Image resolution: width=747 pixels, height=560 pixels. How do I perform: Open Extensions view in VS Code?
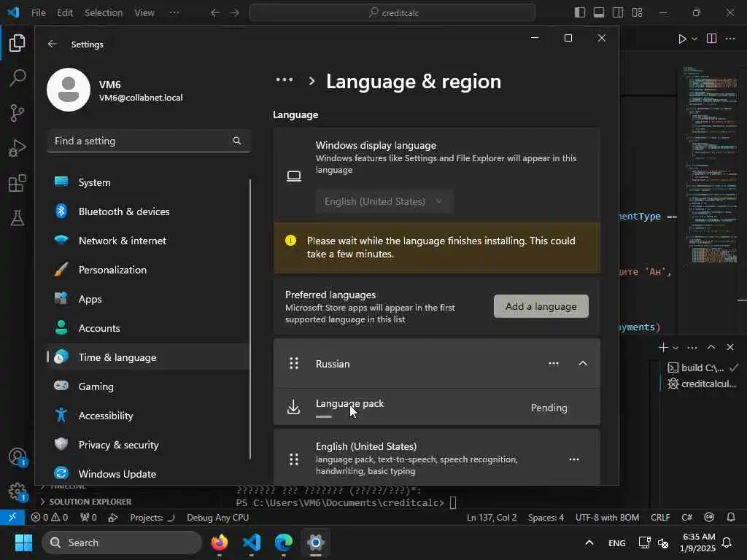(18, 183)
